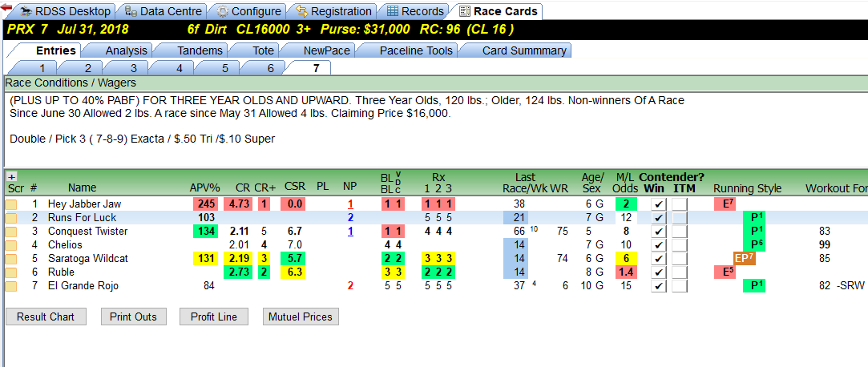Open the Result Chart
The height and width of the screenshot is (367, 868).
tap(46, 317)
